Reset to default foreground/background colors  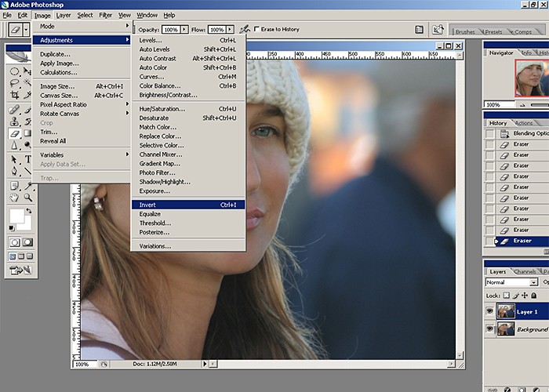(12, 228)
